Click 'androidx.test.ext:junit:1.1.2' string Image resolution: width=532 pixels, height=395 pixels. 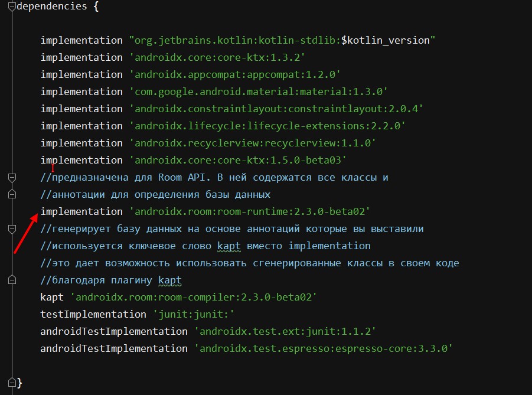[285, 332]
